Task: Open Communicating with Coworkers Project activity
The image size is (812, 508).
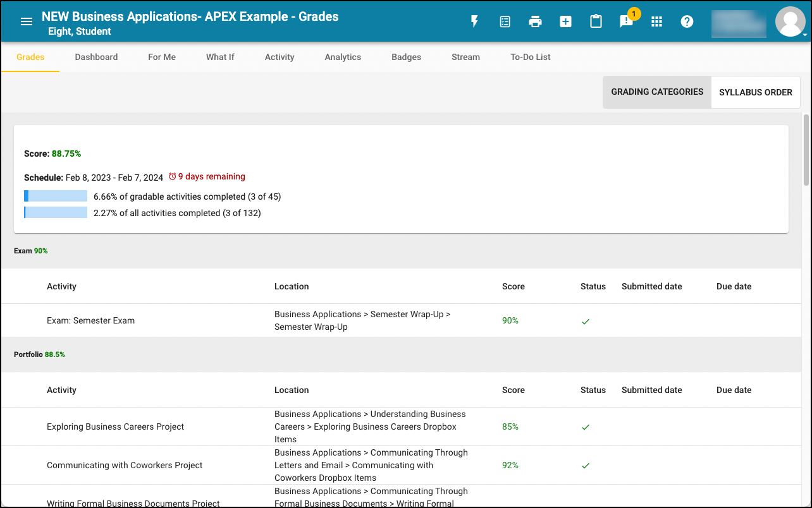Action: 125,465
